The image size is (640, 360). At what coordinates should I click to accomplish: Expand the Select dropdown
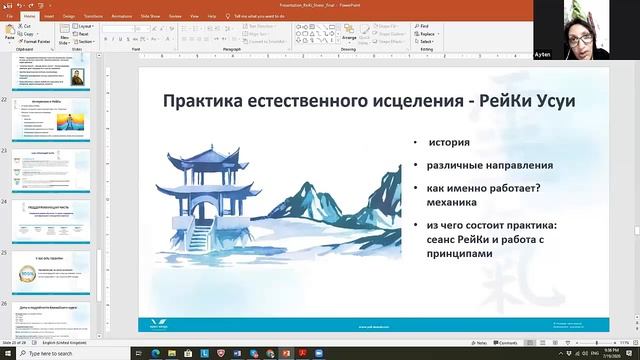click(425, 42)
